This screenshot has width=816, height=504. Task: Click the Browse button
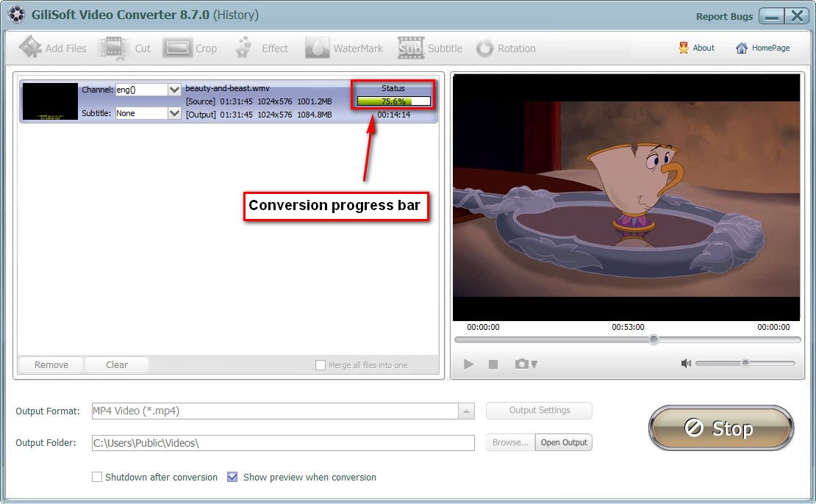pyautogui.click(x=510, y=442)
